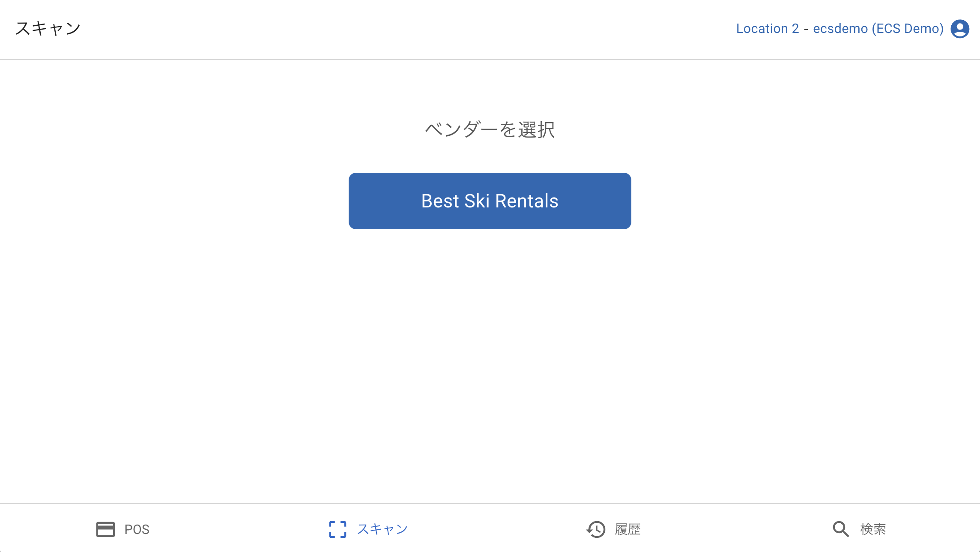
Task: Open the 履歴 tab label
Action: pyautogui.click(x=627, y=530)
